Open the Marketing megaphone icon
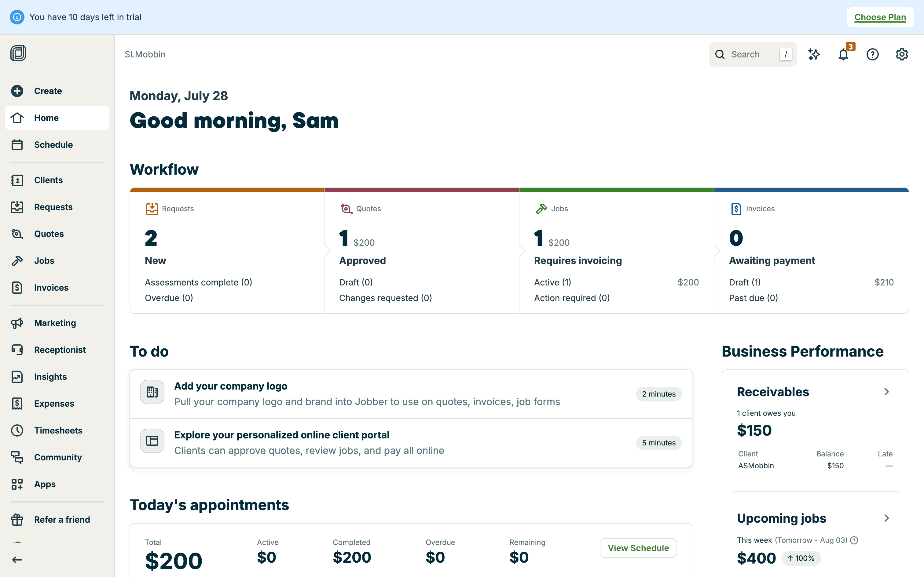Viewport: 924px width, 577px height. pyautogui.click(x=17, y=323)
